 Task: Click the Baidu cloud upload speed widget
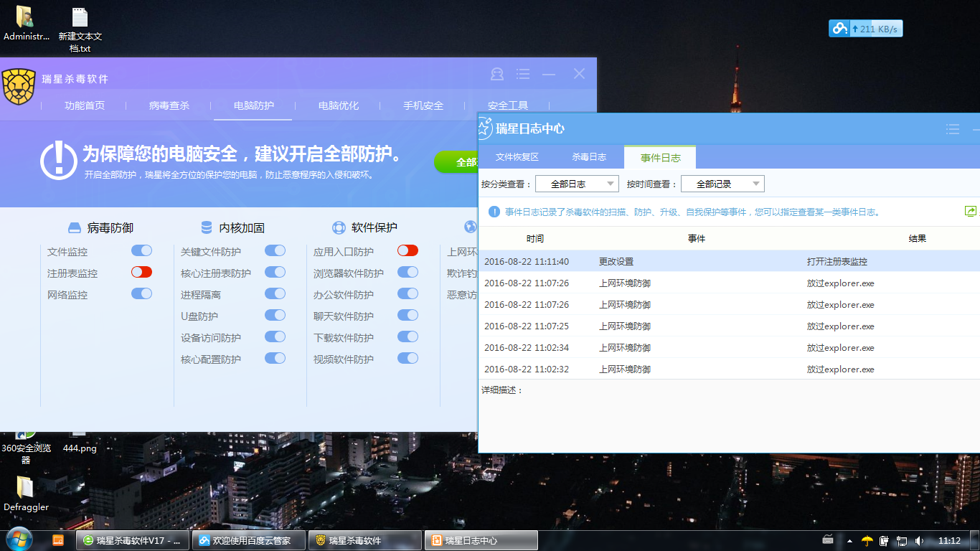(866, 29)
